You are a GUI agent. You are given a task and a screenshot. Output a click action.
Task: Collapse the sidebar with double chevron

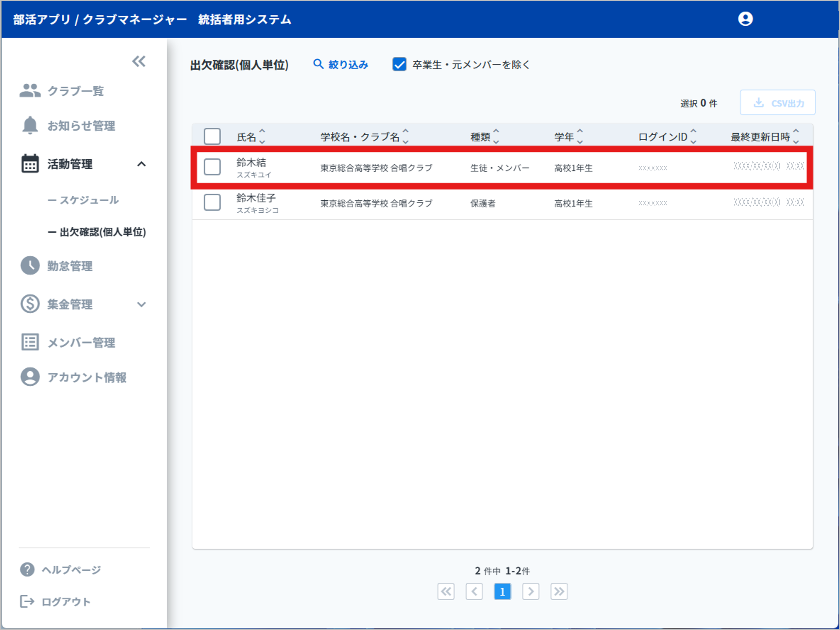[139, 61]
